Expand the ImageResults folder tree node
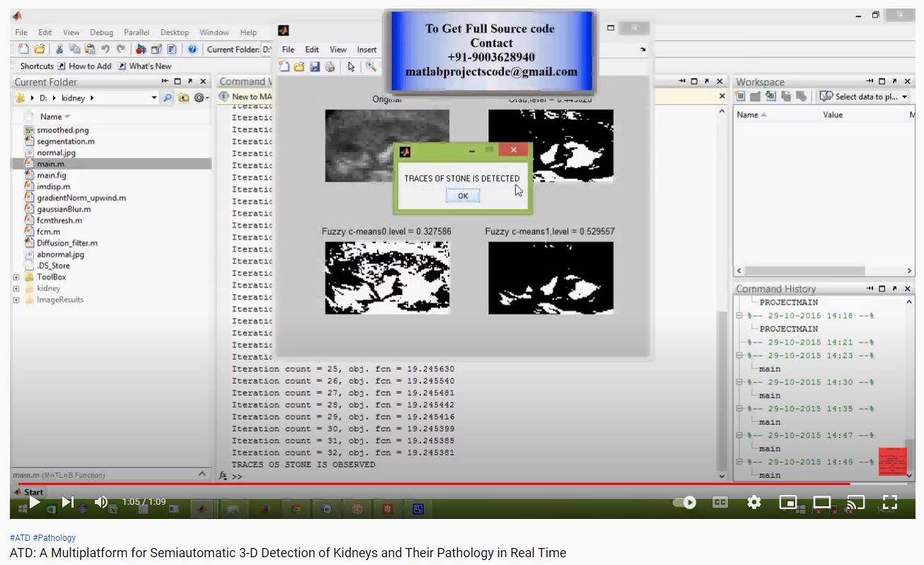The height and width of the screenshot is (565, 924). (16, 300)
